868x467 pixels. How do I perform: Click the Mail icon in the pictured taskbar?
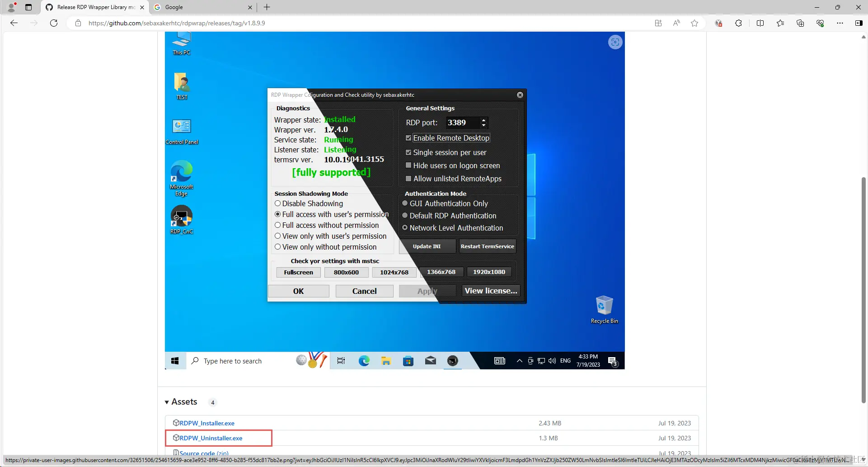pyautogui.click(x=430, y=361)
